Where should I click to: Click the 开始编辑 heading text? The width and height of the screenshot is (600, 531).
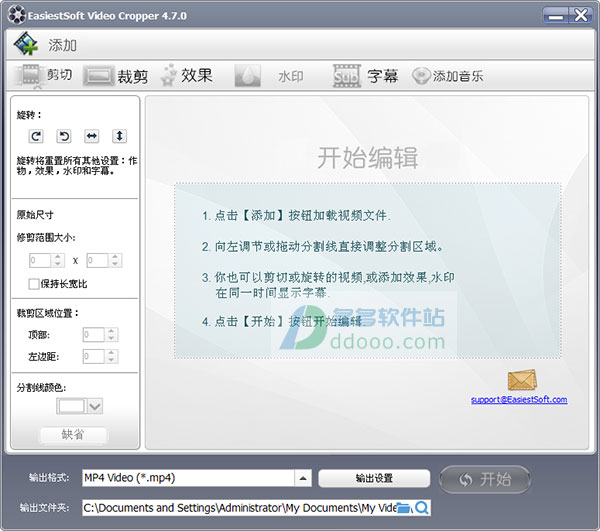pos(367,158)
